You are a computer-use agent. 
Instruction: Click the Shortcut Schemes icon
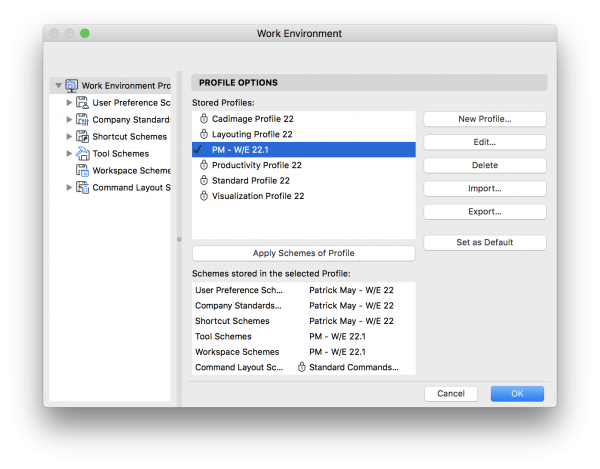click(x=83, y=137)
